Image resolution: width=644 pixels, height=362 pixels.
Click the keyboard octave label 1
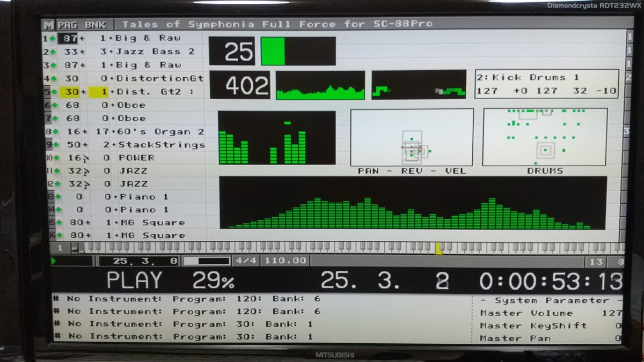point(60,248)
